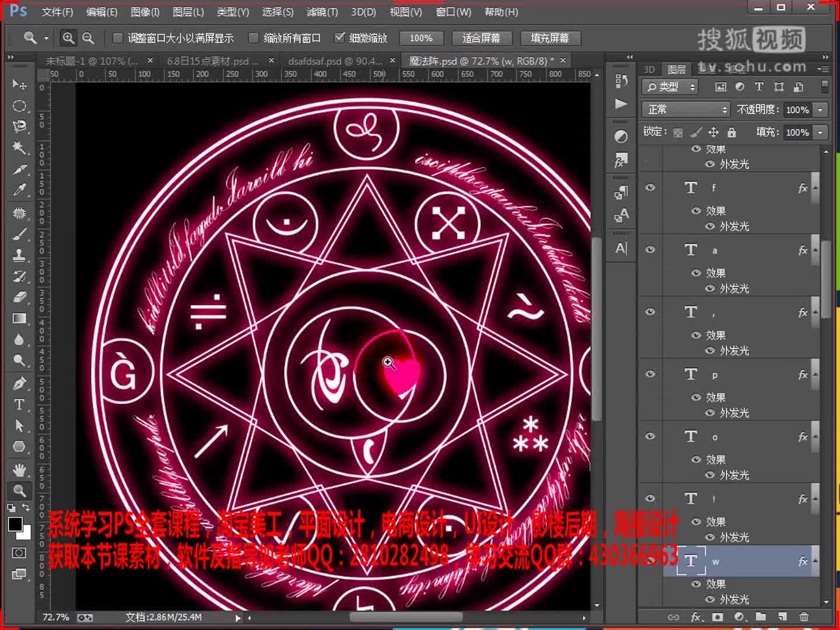Select the Gradient tool
Screen dimensions: 840x630
coord(19,318)
